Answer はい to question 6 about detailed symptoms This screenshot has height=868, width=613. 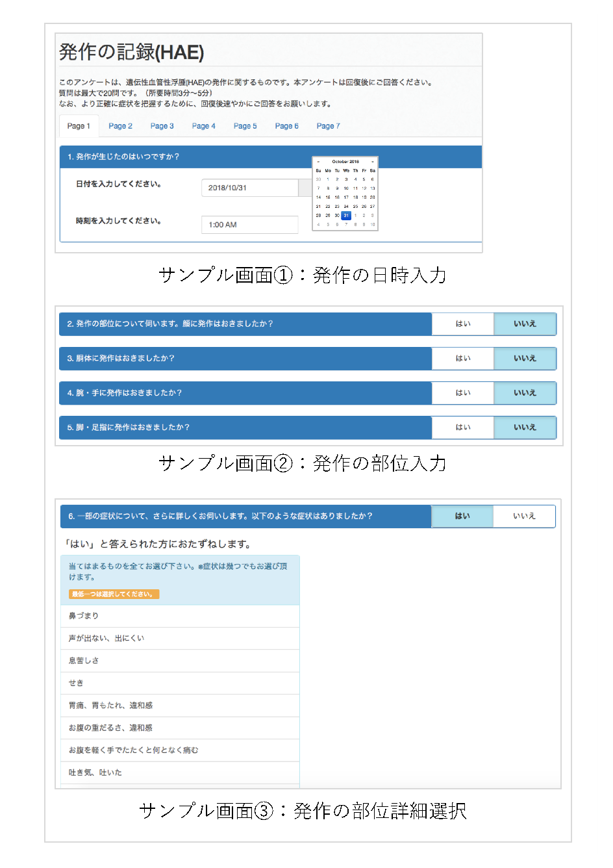(462, 516)
